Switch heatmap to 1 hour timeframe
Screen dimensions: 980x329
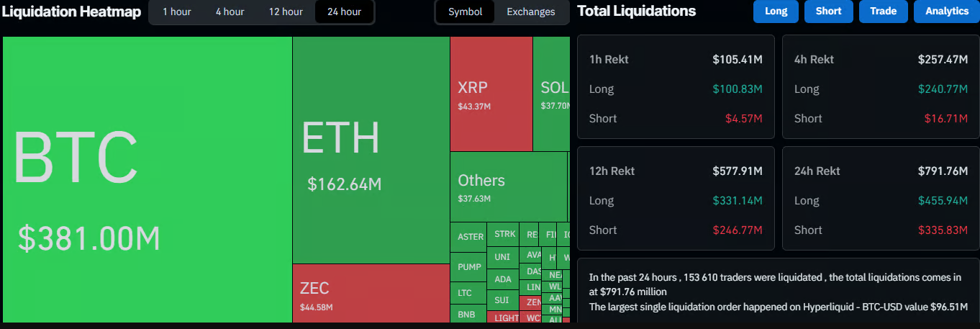point(176,12)
